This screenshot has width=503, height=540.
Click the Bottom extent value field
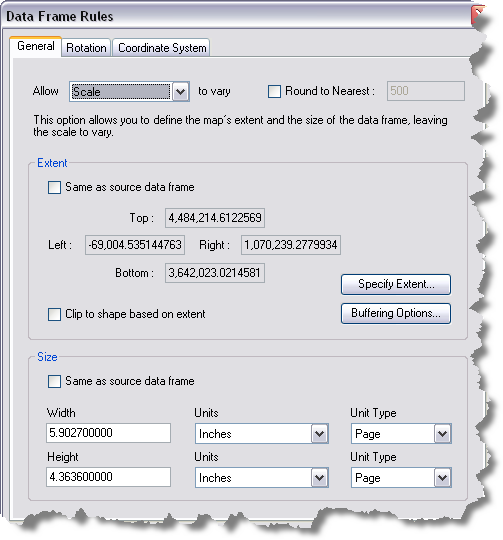click(x=215, y=273)
